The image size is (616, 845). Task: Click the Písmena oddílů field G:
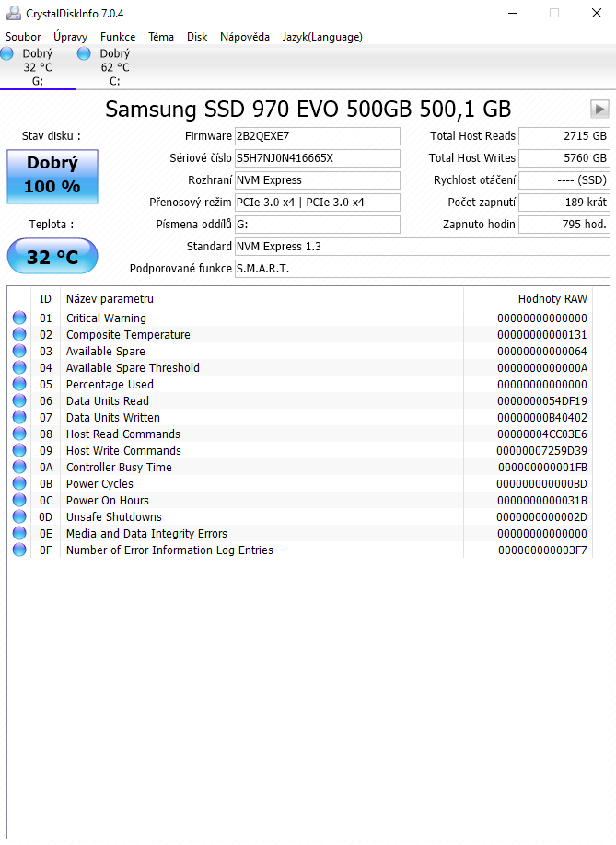[318, 225]
